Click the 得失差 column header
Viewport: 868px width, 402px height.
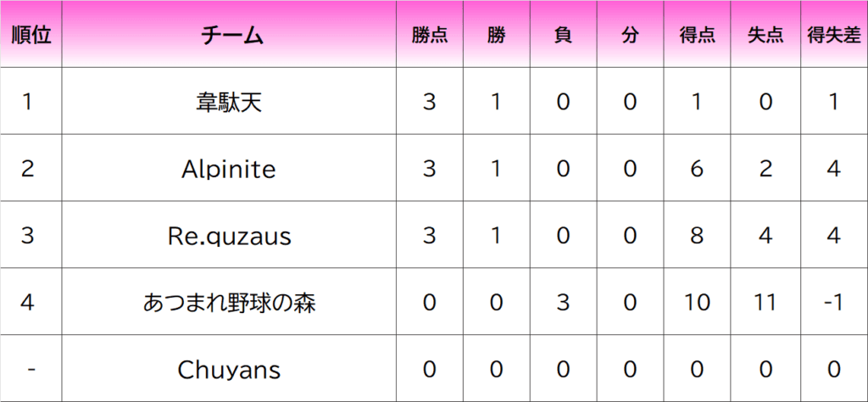pyautogui.click(x=833, y=35)
